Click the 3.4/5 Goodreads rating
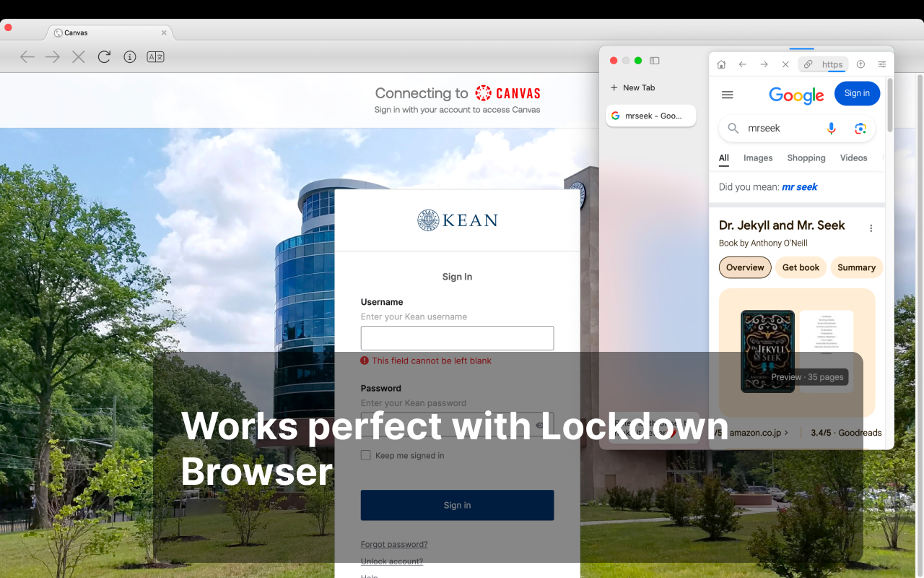The width and height of the screenshot is (924, 578). (x=846, y=433)
